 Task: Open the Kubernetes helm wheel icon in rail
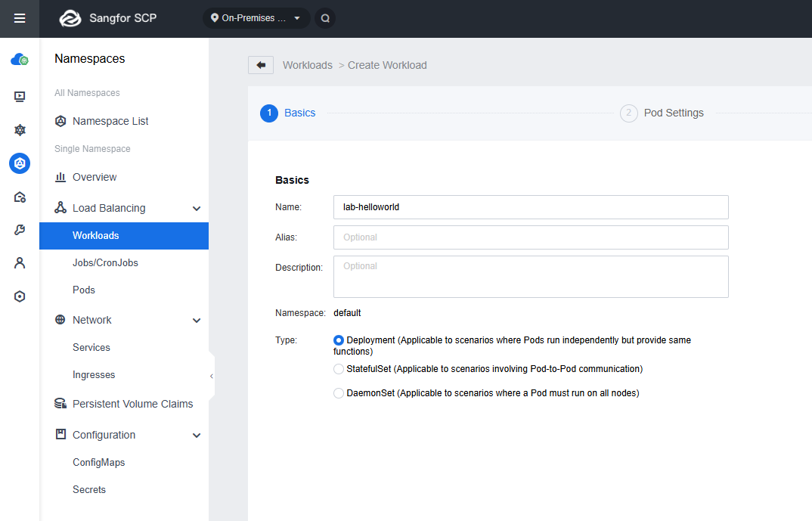coord(20,130)
